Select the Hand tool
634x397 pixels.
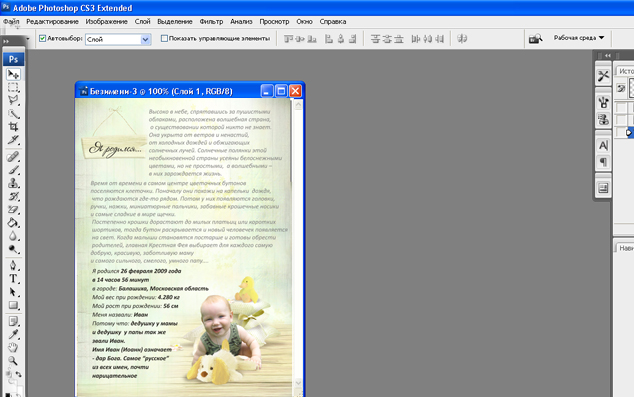click(13, 347)
